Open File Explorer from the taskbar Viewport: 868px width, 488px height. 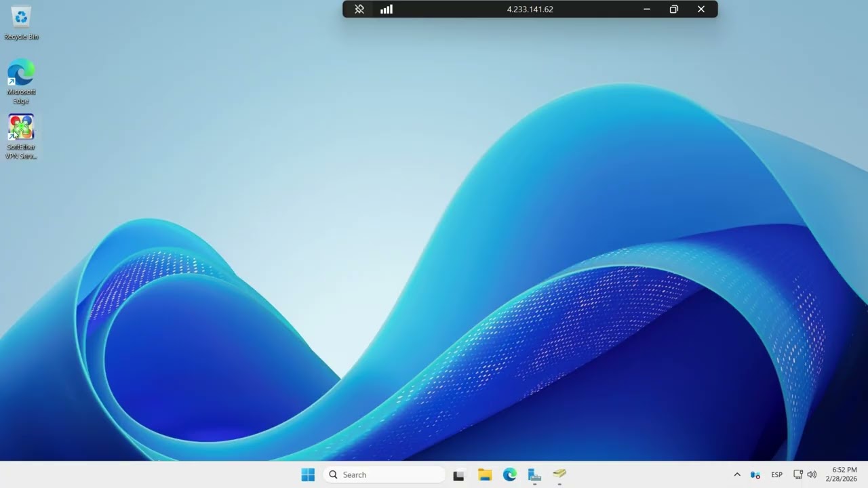pos(484,475)
